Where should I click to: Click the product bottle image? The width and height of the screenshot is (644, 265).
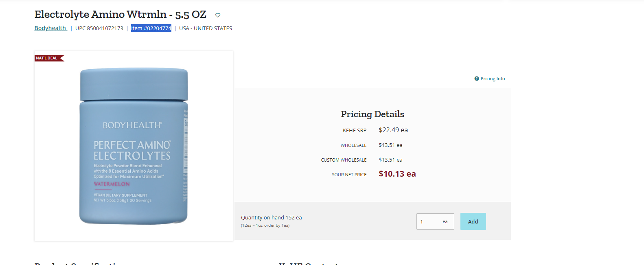(134, 146)
